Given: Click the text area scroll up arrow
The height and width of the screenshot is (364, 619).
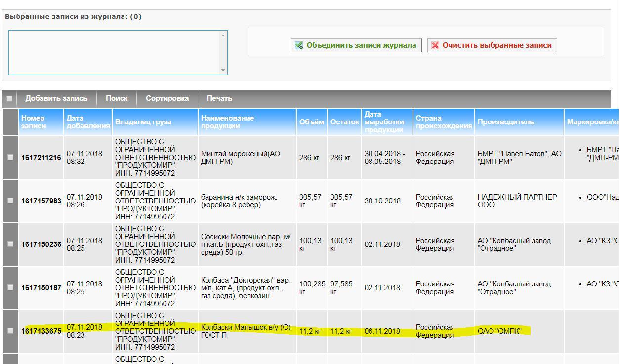Looking at the screenshot, I should coord(223,35).
